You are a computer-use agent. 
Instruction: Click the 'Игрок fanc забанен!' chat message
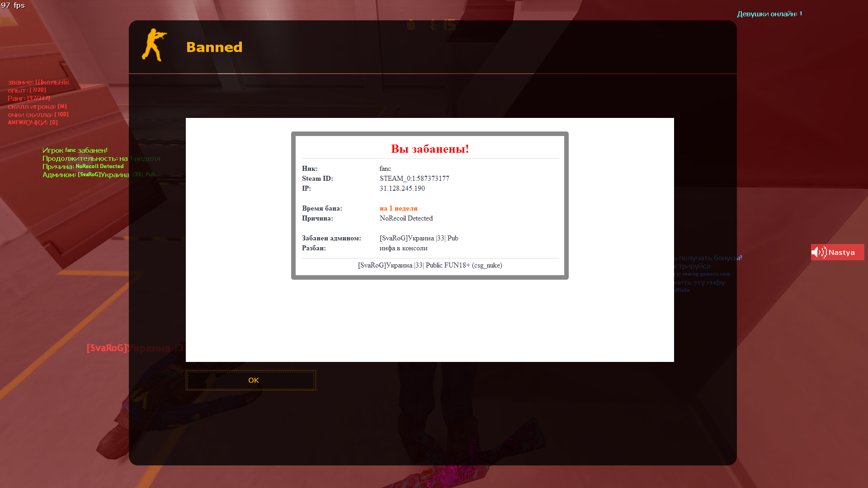point(75,150)
